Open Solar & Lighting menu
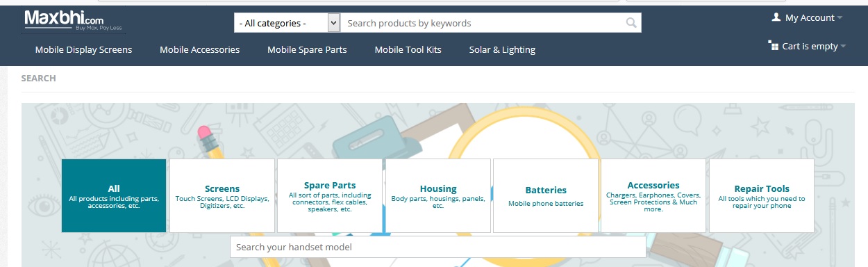The image size is (868, 267). click(x=502, y=49)
